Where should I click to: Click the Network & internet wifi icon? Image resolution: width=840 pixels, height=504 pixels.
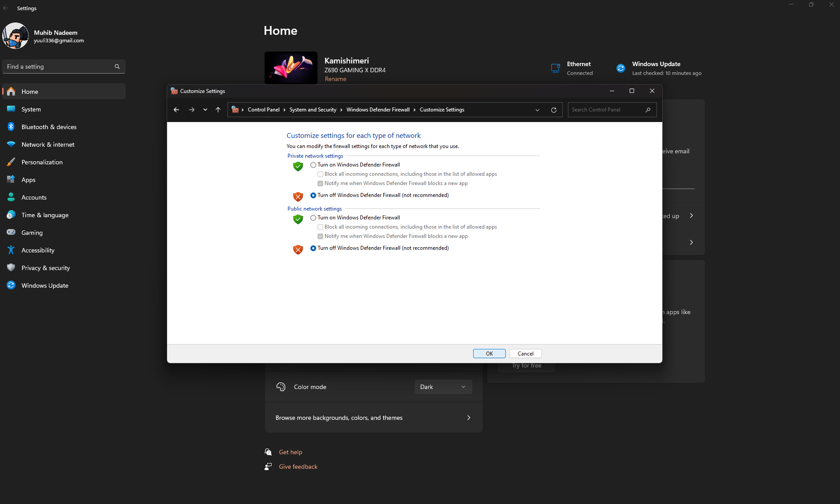(11, 145)
